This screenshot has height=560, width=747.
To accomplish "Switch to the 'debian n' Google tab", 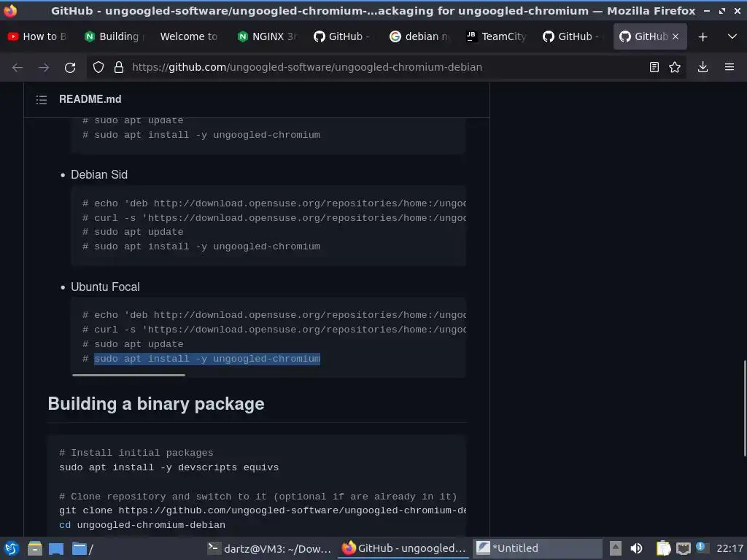I will coord(420,36).
